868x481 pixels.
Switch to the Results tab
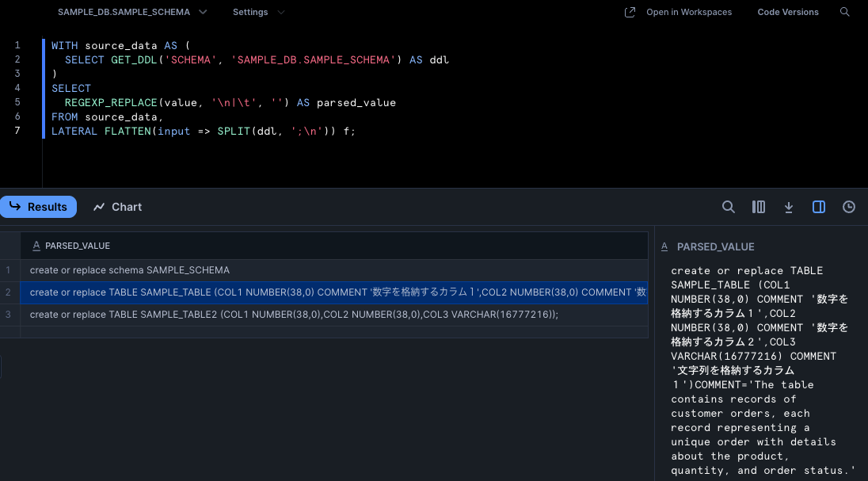coord(38,207)
